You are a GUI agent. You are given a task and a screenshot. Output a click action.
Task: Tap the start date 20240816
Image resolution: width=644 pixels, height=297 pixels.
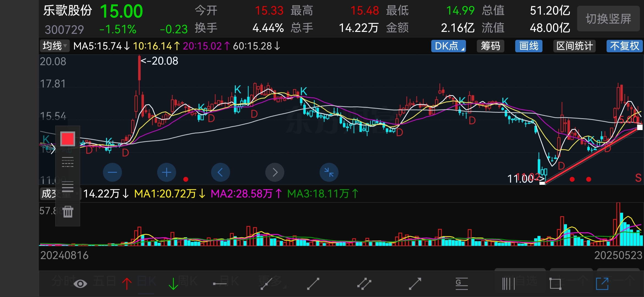click(64, 255)
